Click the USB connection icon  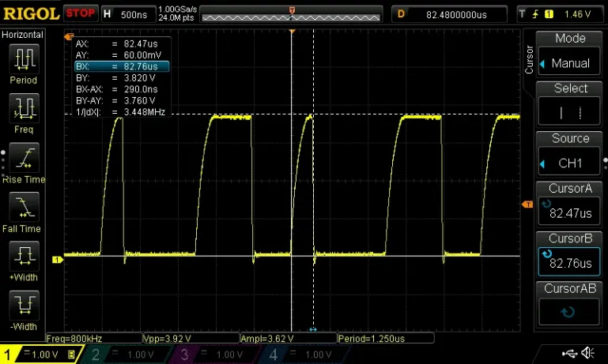(569, 353)
